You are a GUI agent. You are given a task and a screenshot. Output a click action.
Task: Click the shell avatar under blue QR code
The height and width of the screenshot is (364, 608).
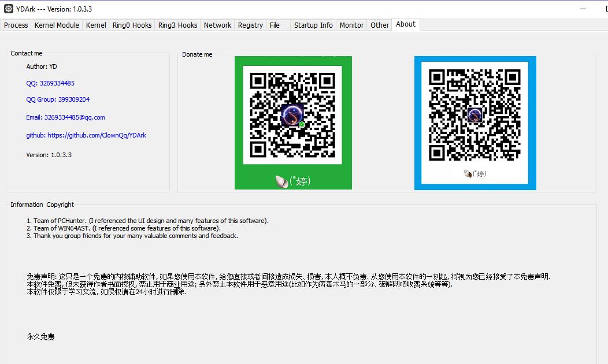point(468,174)
